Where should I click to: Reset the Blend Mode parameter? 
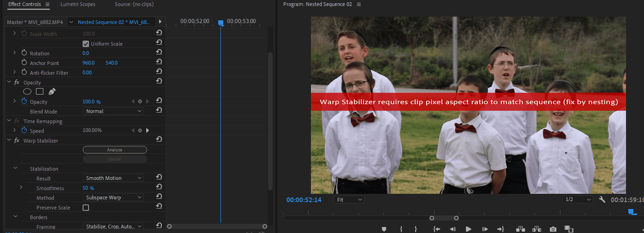pos(159,111)
